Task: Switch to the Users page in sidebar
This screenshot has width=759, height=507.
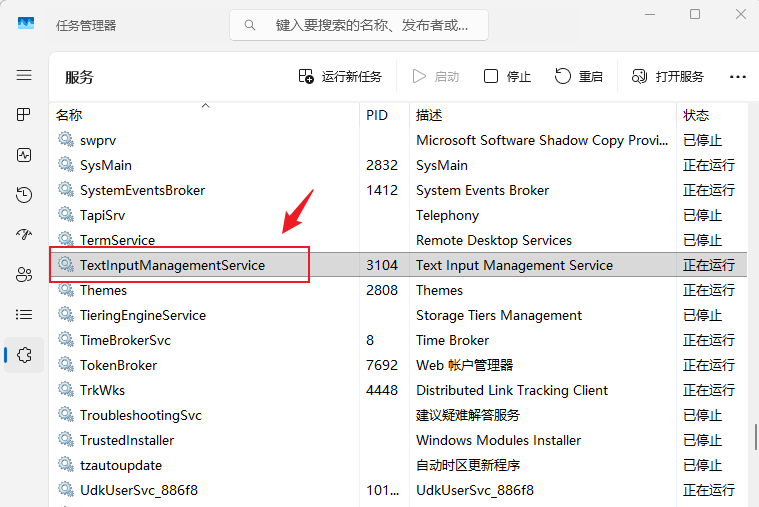Action: point(24,275)
